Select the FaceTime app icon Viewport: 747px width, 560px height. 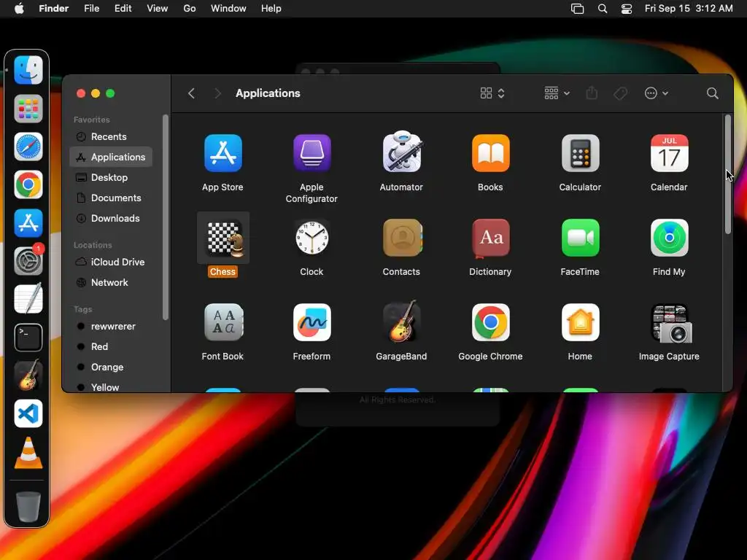(x=580, y=238)
